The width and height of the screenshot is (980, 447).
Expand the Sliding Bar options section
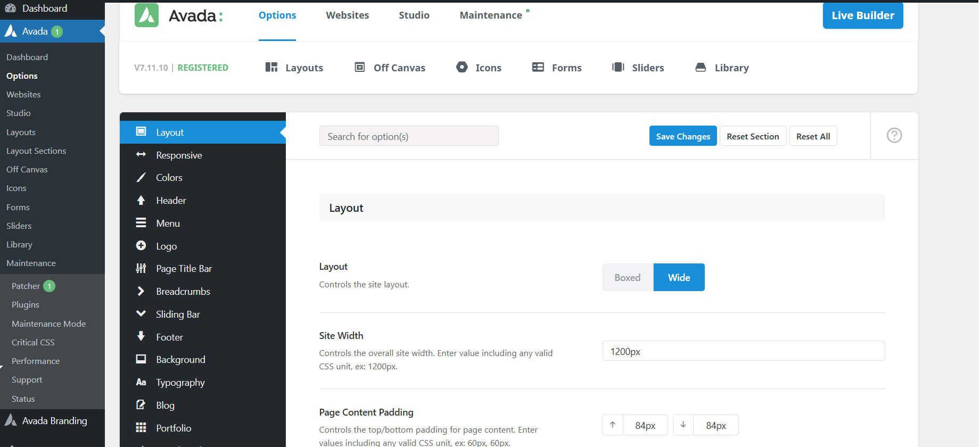tap(178, 314)
